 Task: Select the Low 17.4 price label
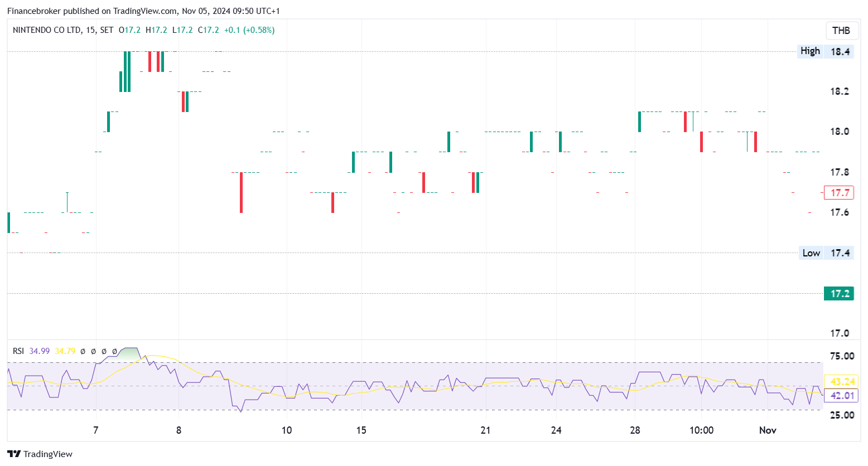(x=826, y=253)
